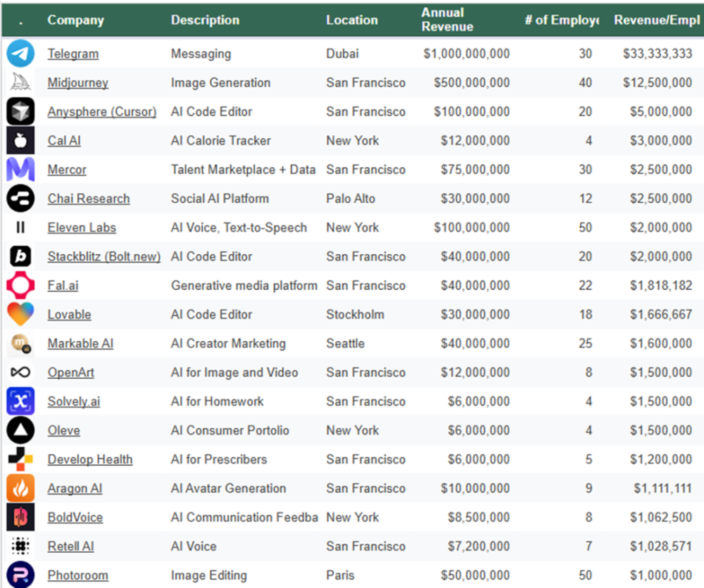Click the Markable AI logo icon
This screenshot has height=588, width=704.
click(20, 343)
